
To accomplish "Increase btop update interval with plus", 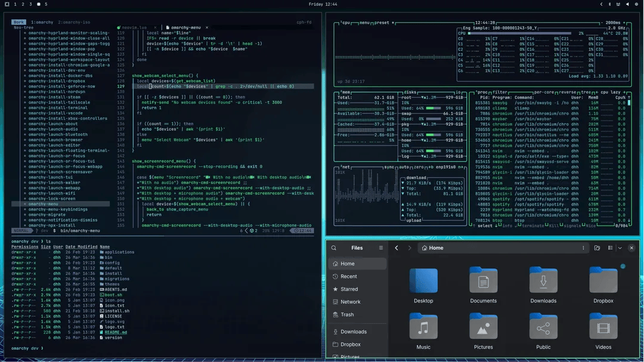I will [x=624, y=23].
